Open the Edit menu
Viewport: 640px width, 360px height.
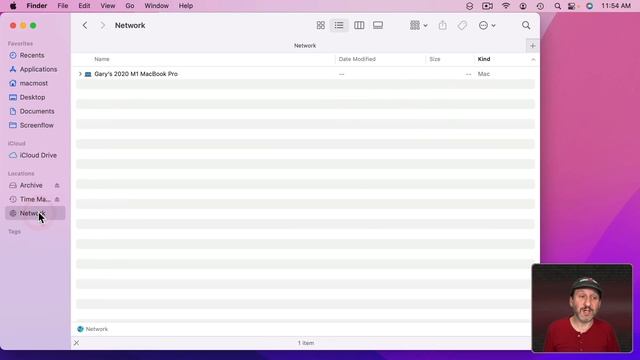click(x=84, y=6)
